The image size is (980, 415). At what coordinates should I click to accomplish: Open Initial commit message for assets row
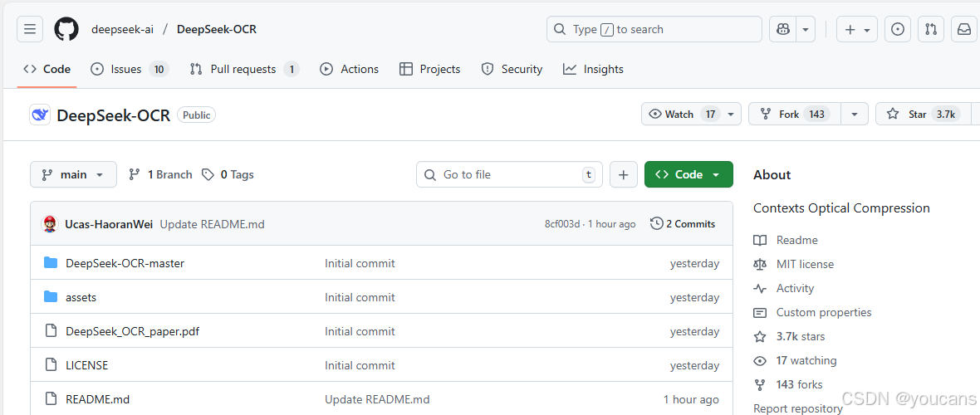pyautogui.click(x=360, y=297)
